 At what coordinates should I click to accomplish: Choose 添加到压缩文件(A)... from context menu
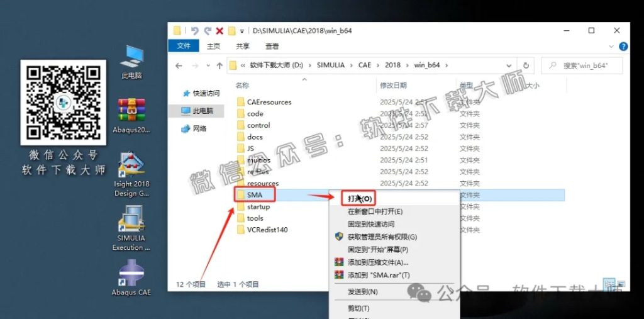pyautogui.click(x=378, y=262)
